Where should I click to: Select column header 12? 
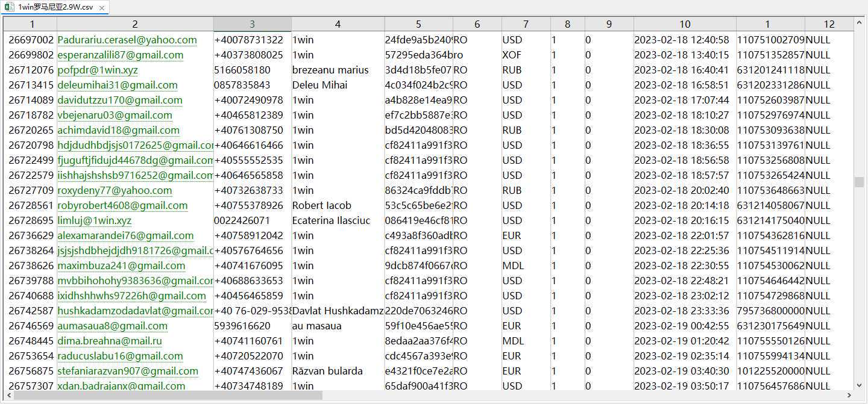click(x=829, y=24)
